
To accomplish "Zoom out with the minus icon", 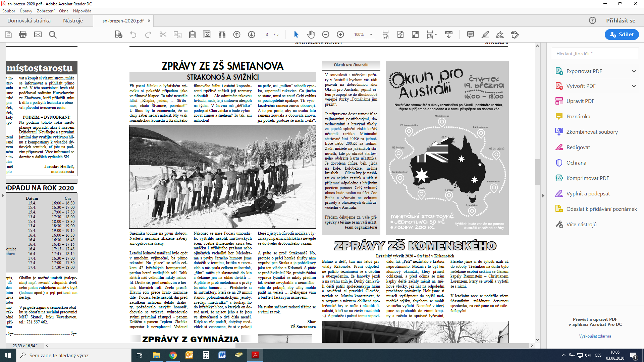I will point(325,35).
